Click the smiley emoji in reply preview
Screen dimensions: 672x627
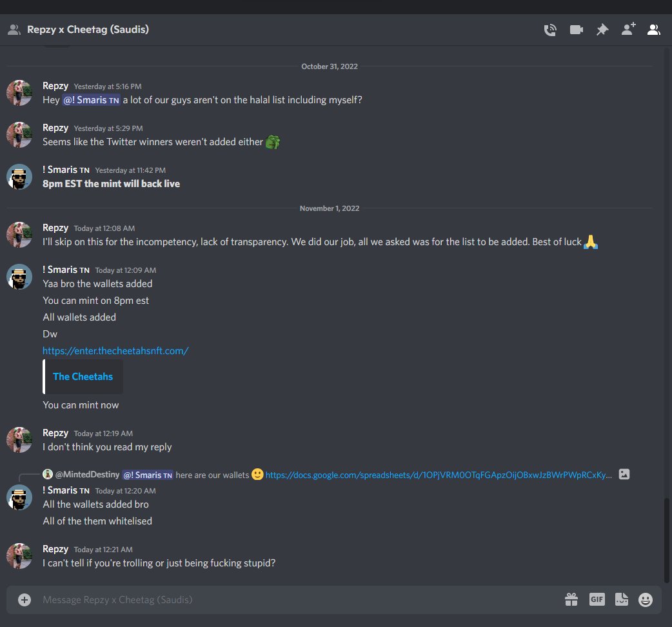tap(257, 474)
